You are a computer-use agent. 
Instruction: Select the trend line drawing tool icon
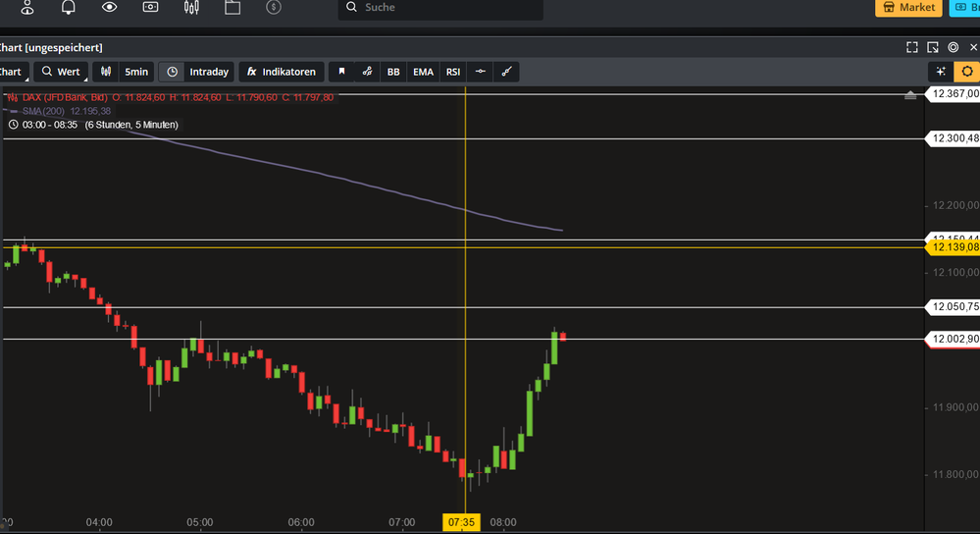coord(506,72)
